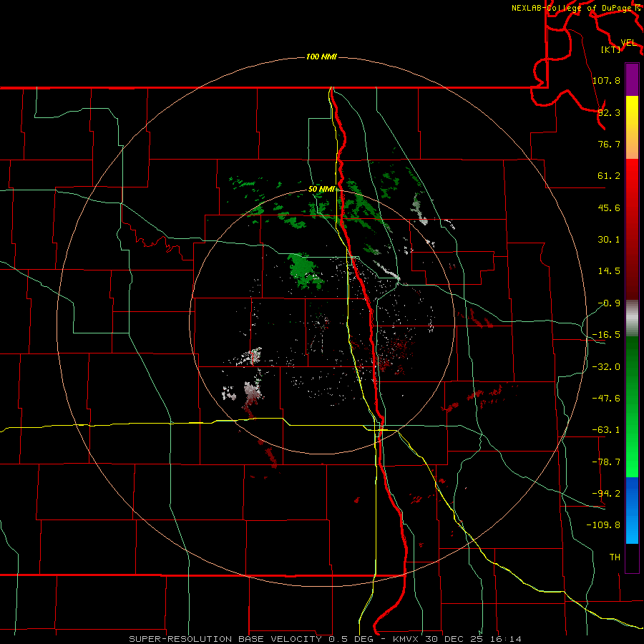Click the 30.1 value on the velocity scale
The width and height of the screenshot is (644, 644).
coord(609,240)
